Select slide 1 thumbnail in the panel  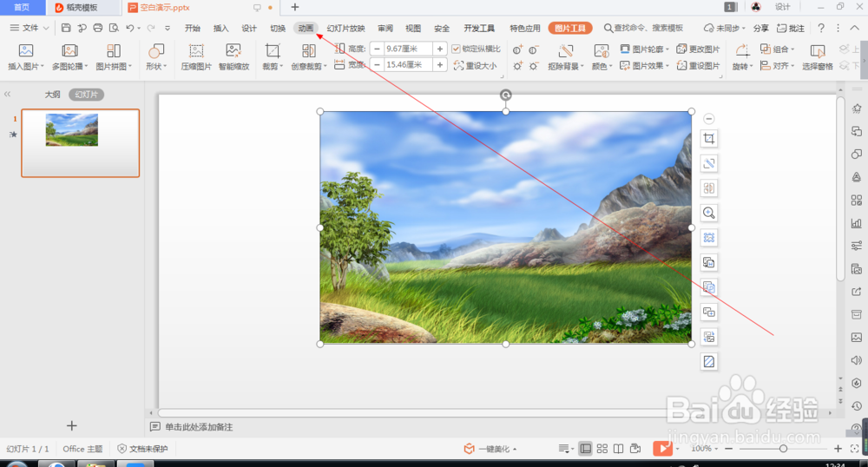pos(80,142)
